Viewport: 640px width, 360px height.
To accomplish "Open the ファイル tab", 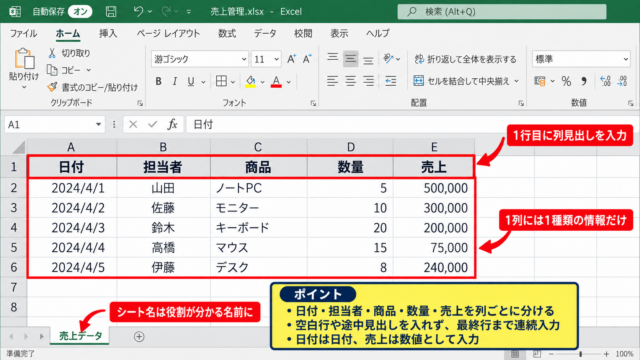I will (23, 33).
